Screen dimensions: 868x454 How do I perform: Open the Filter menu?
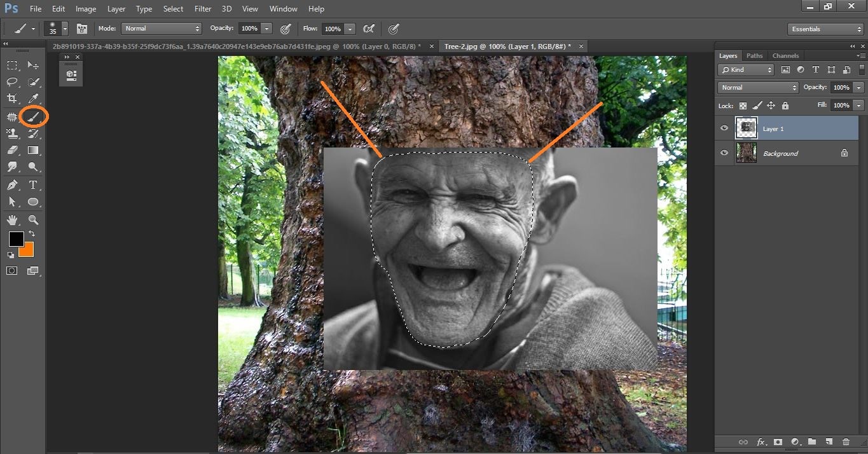[202, 8]
